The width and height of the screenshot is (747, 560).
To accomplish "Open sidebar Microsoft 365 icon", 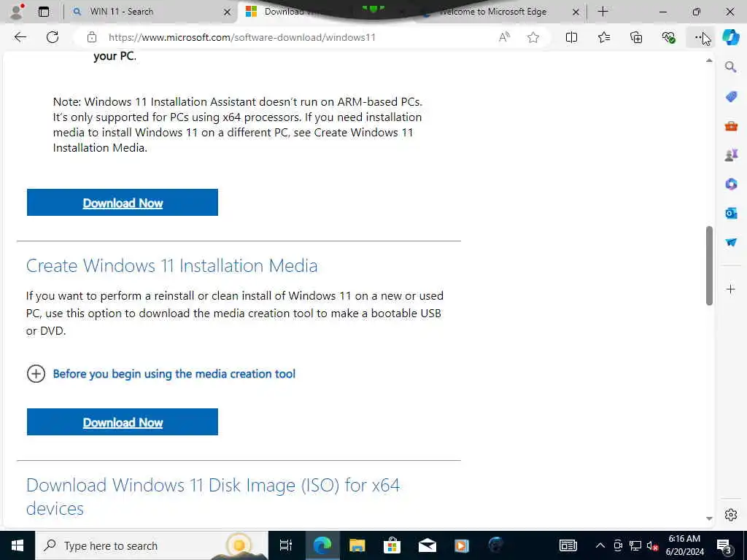I will point(731,184).
